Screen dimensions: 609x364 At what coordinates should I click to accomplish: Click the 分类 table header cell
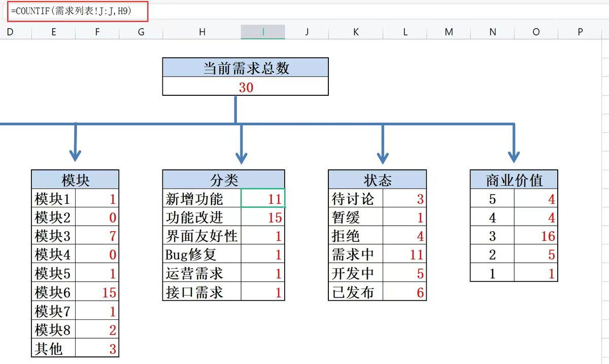[x=224, y=180]
